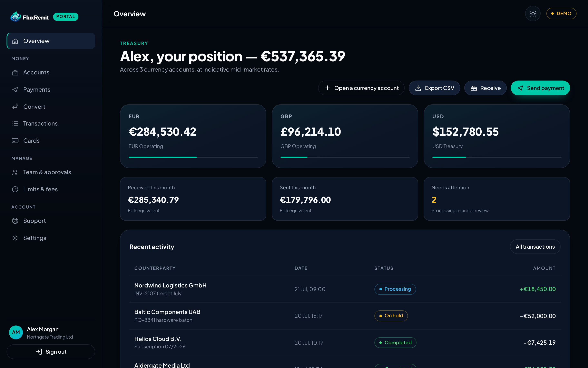The image size is (588, 368).
Task: Click the Transactions list icon
Action: [x=15, y=124]
